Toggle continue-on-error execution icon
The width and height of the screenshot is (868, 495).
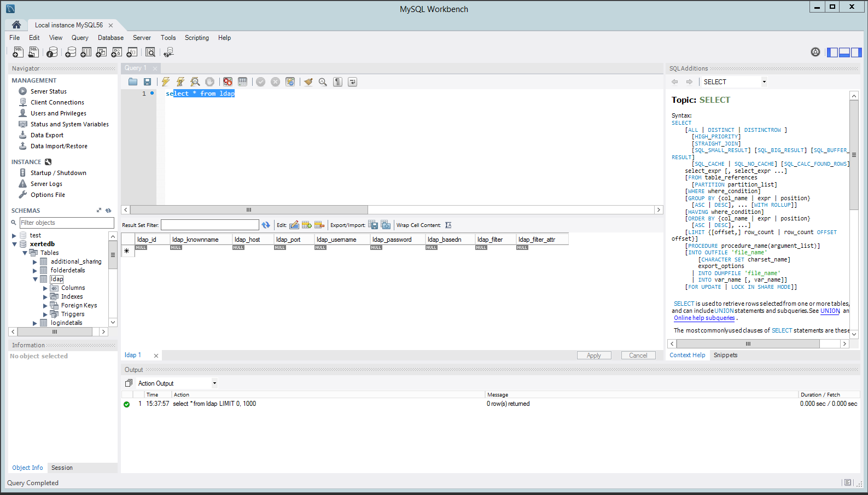tap(228, 81)
